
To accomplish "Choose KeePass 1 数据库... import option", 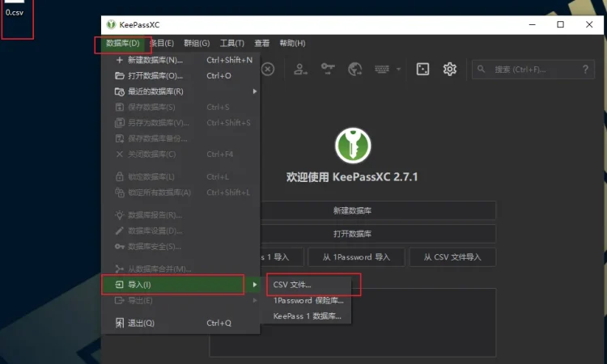I will click(306, 316).
